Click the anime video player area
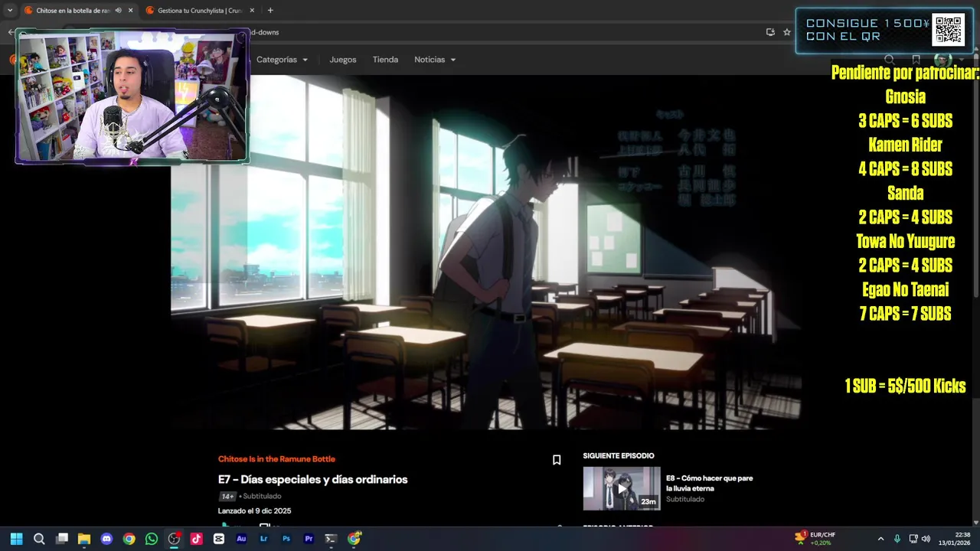The image size is (980, 551). pos(486,253)
